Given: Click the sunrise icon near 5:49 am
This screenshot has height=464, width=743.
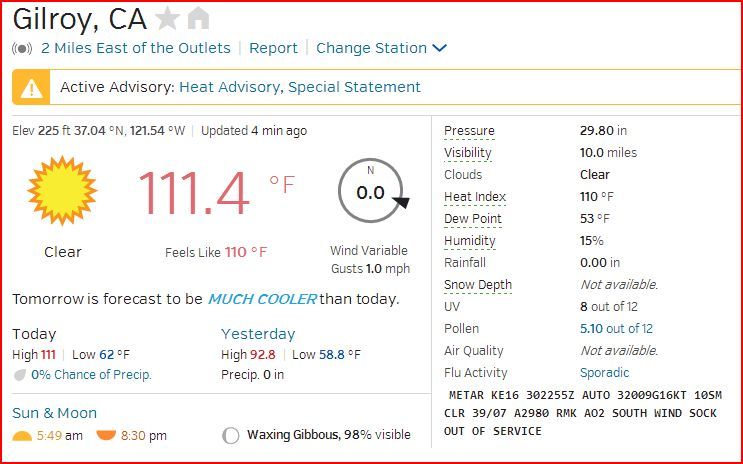Looking at the screenshot, I should pos(22,436).
